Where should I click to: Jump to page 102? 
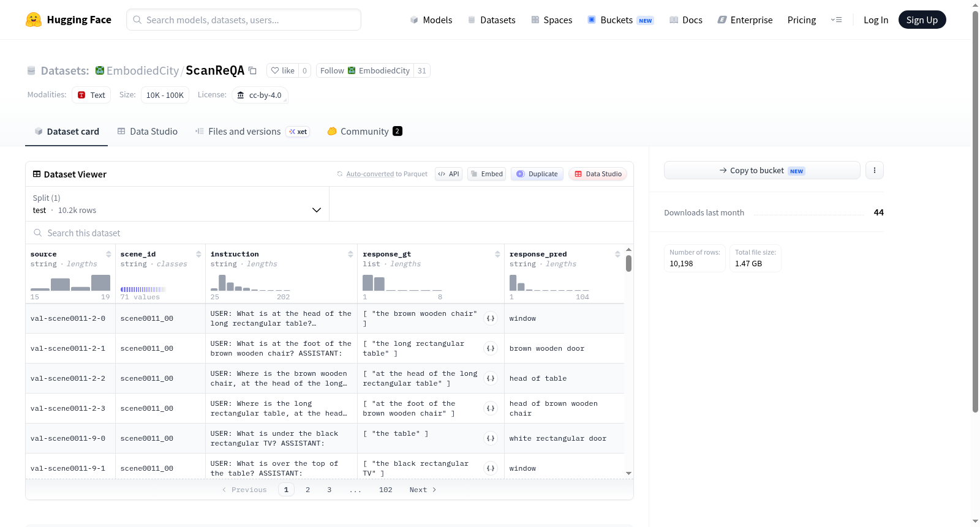[x=386, y=490]
